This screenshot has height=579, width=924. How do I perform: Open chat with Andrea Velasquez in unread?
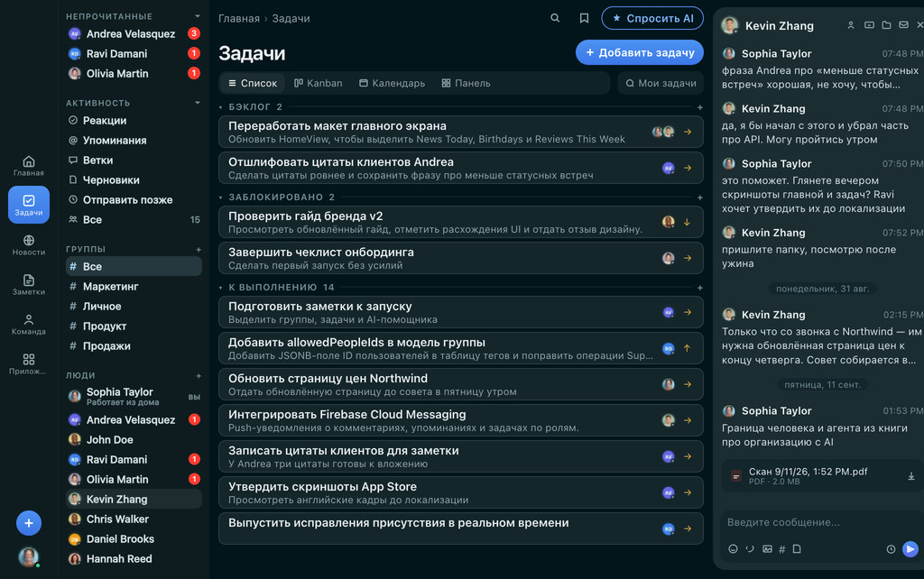click(134, 33)
